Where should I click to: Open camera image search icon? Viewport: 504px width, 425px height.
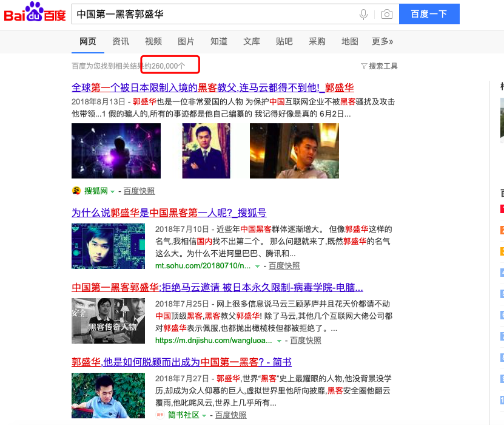pyautogui.click(x=387, y=14)
